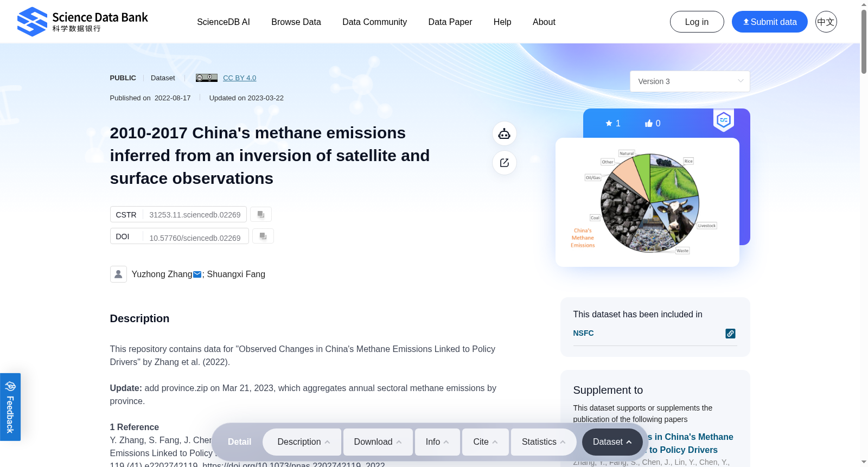
Task: Copy the DOI identifier
Action: click(263, 236)
